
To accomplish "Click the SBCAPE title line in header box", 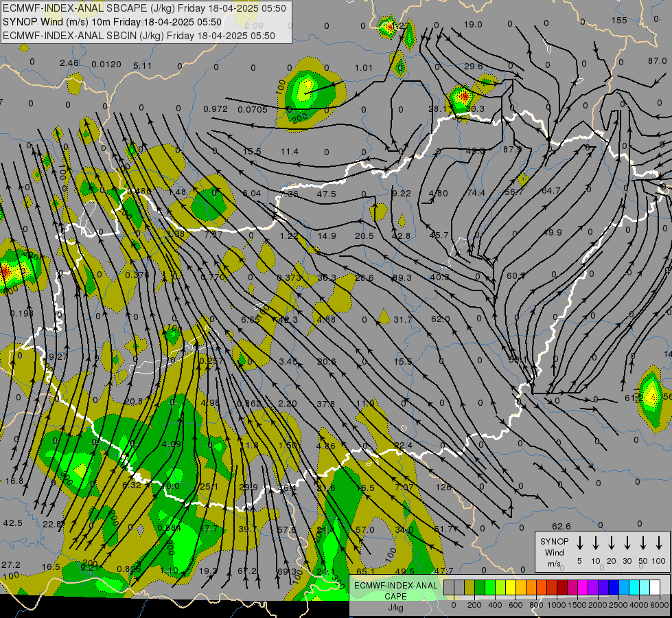I will [144, 8].
